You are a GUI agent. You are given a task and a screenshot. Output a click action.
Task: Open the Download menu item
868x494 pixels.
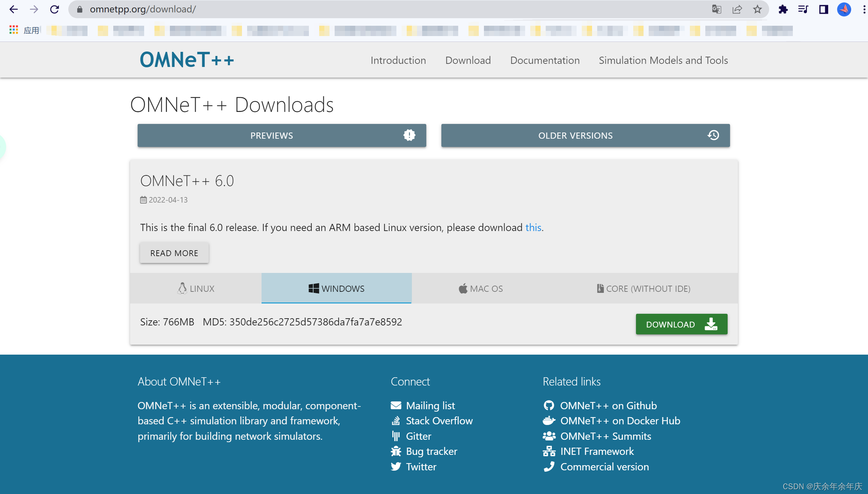pos(468,60)
